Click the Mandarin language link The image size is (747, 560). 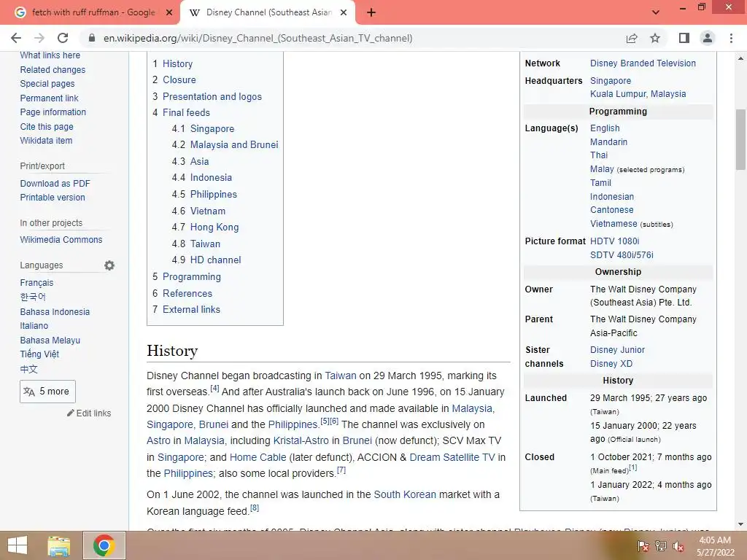(x=608, y=142)
